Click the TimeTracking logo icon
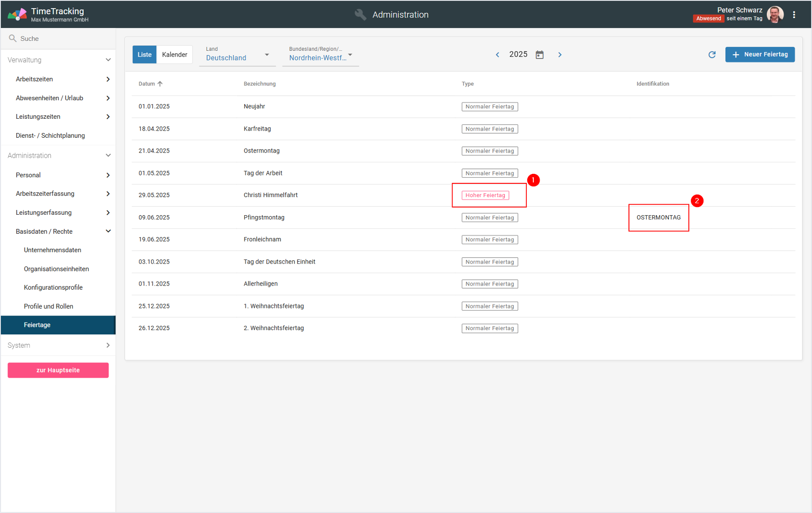 (17, 15)
